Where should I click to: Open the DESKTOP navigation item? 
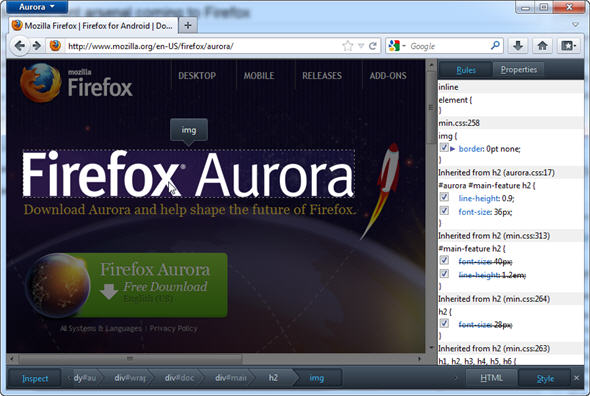click(x=197, y=76)
